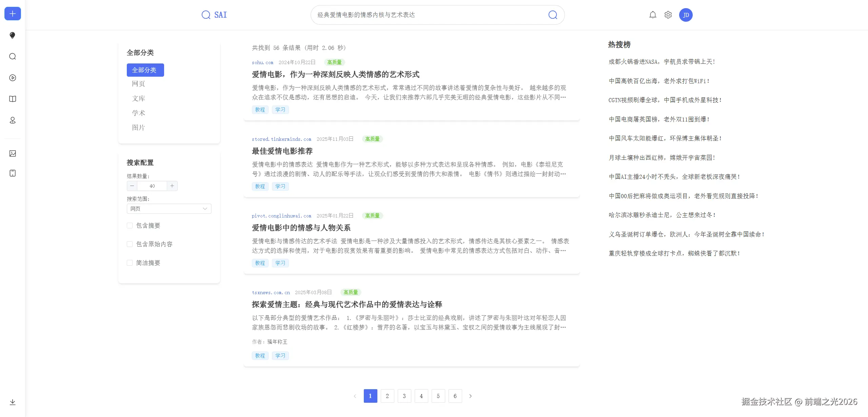The image size is (868, 417).
Task: Go to next page arrow in pagination
Action: [x=470, y=396]
